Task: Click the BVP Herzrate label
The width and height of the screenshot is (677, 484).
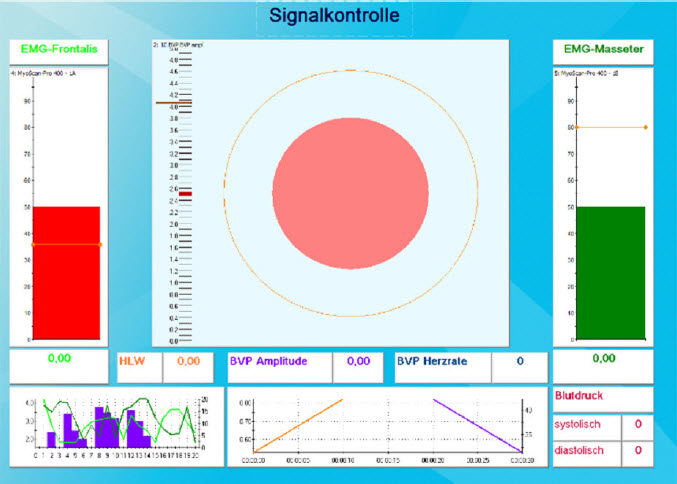Action: click(x=432, y=361)
